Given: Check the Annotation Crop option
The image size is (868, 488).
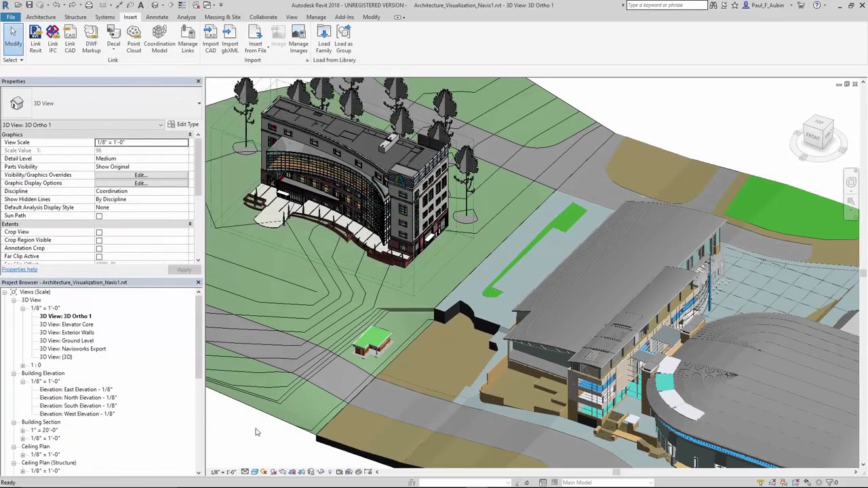Looking at the screenshot, I should (99, 249).
